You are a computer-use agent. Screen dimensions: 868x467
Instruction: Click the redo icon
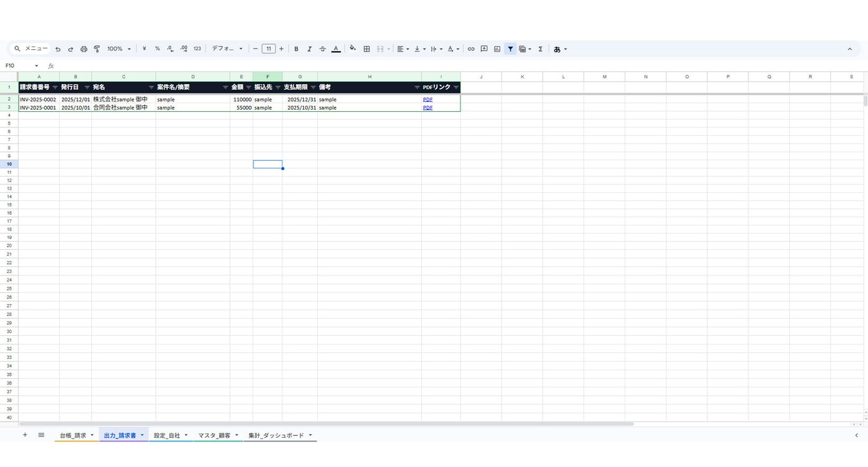pos(70,49)
